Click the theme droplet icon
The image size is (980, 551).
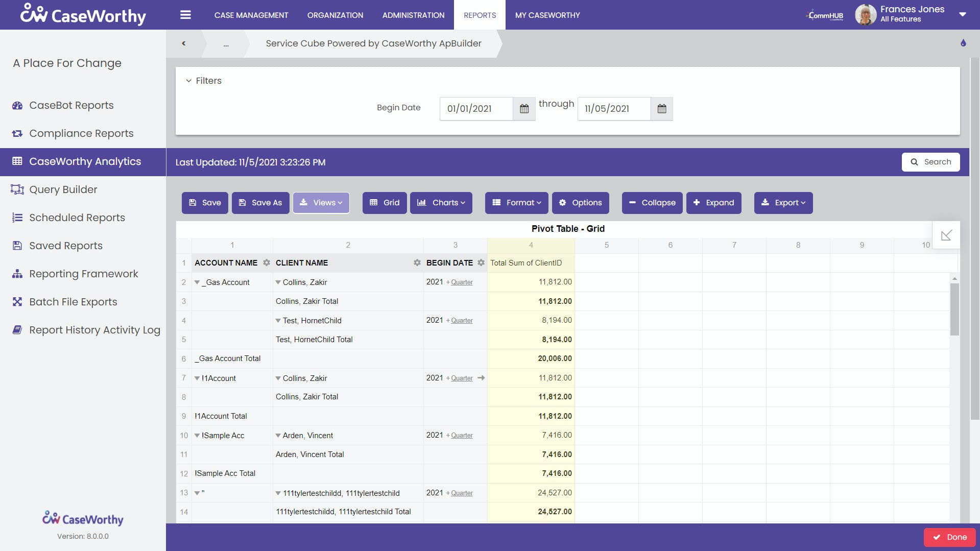(x=963, y=43)
